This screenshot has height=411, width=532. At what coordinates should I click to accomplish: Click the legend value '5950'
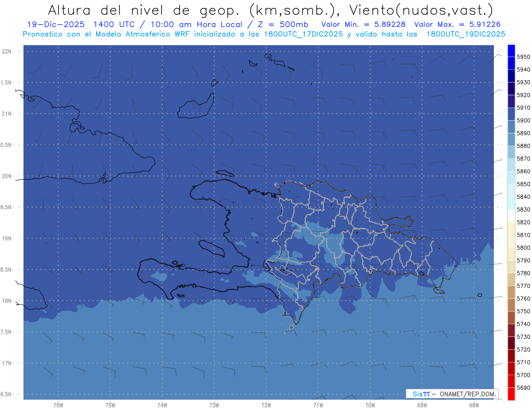[x=523, y=57]
